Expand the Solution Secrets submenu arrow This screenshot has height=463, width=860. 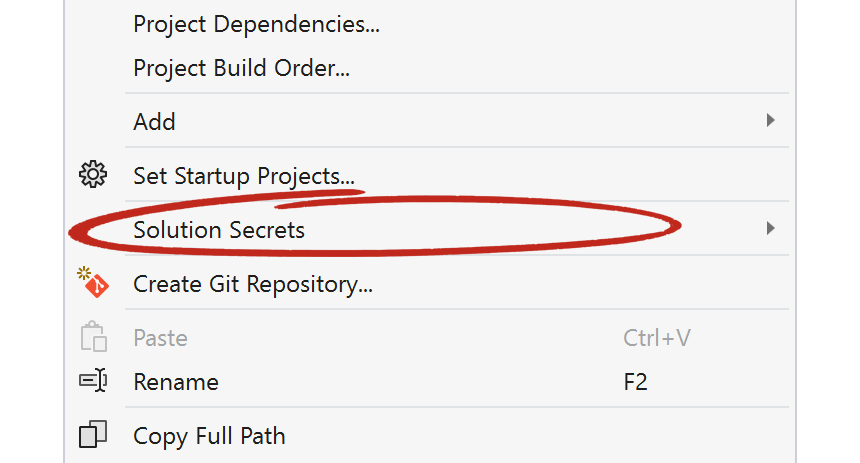click(771, 228)
